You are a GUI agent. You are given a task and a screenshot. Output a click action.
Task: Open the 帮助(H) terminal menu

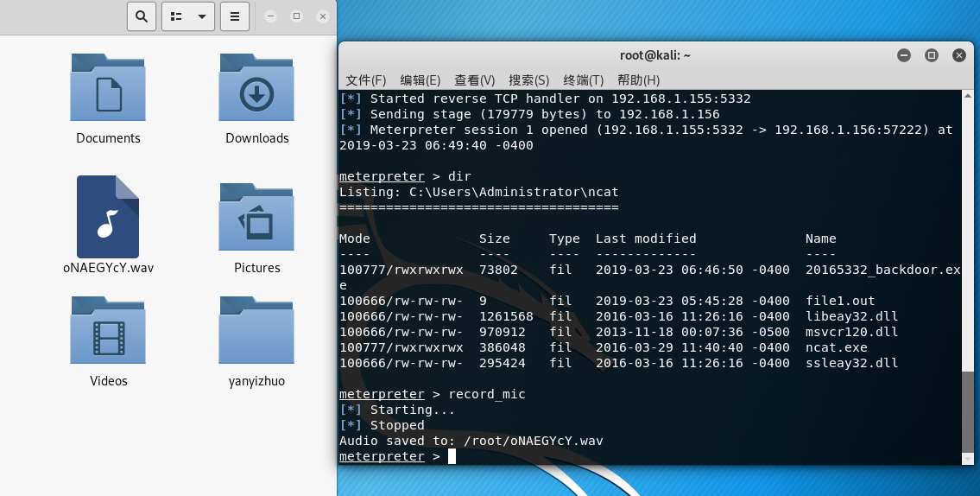(x=638, y=80)
